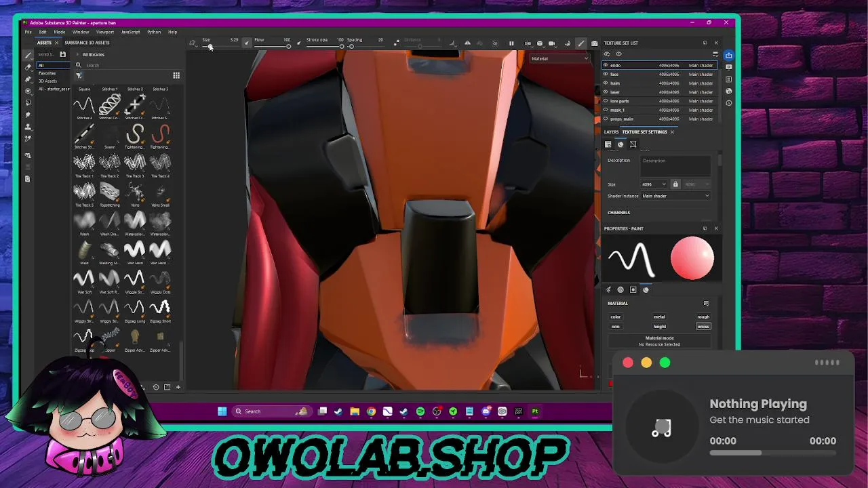Viewport: 868px width, 488px height.
Task: Toggle visibility of hairs texture set
Action: point(606,83)
